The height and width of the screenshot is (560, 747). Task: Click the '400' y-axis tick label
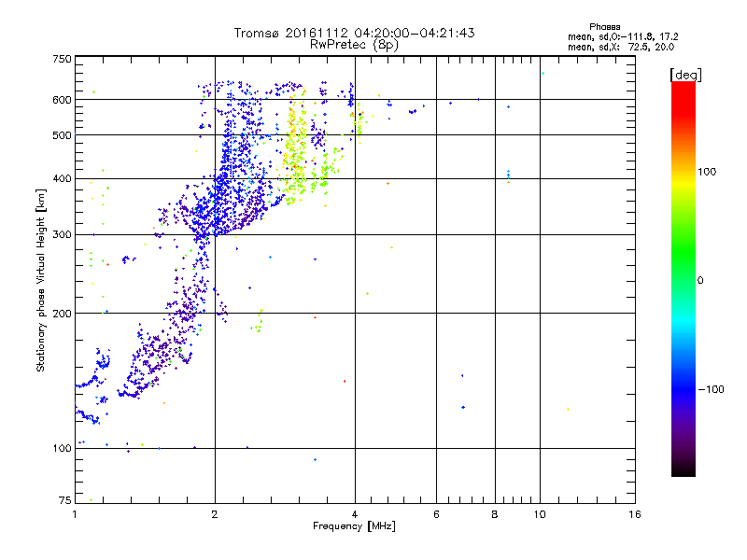62,178
